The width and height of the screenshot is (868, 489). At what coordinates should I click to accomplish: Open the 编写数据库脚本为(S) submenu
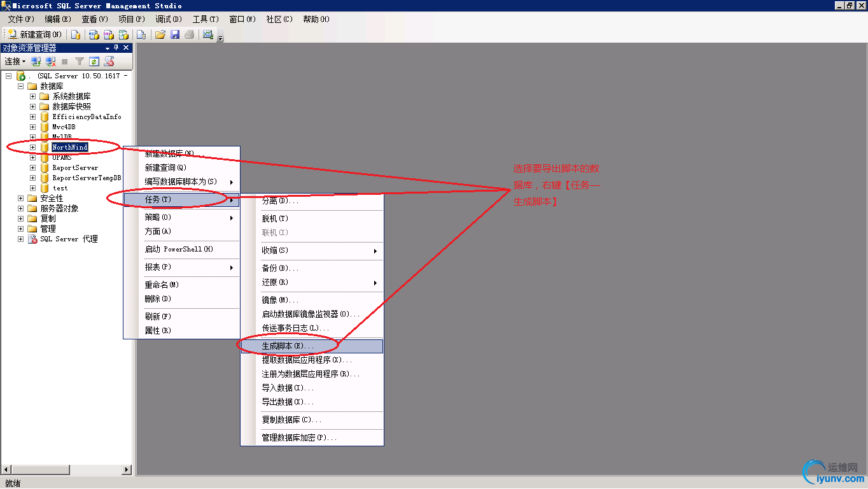[181, 181]
